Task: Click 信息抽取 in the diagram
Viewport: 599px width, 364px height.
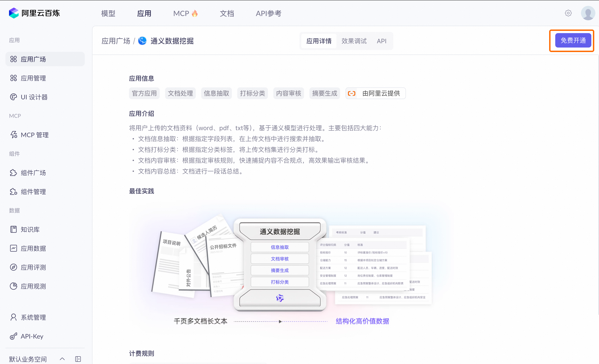Action: tap(280, 247)
